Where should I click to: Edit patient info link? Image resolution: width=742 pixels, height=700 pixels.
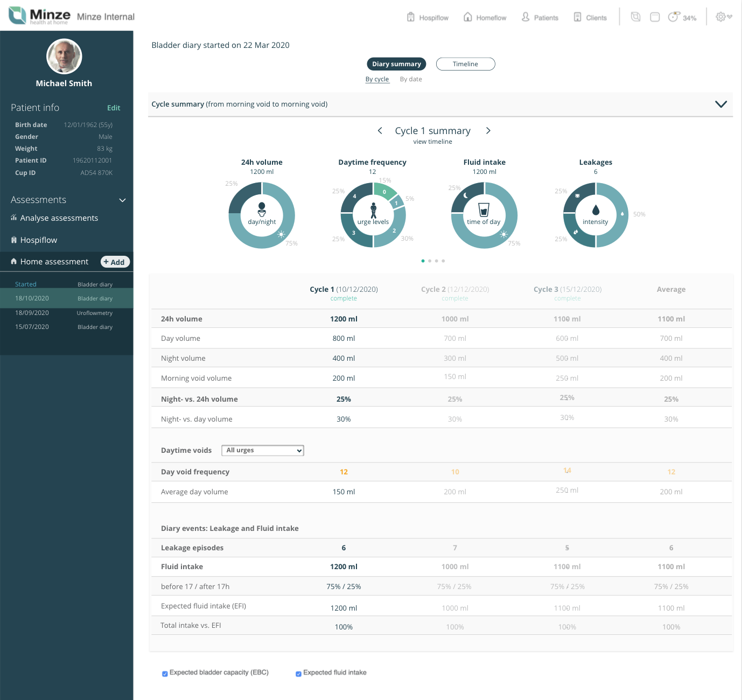pyautogui.click(x=114, y=108)
